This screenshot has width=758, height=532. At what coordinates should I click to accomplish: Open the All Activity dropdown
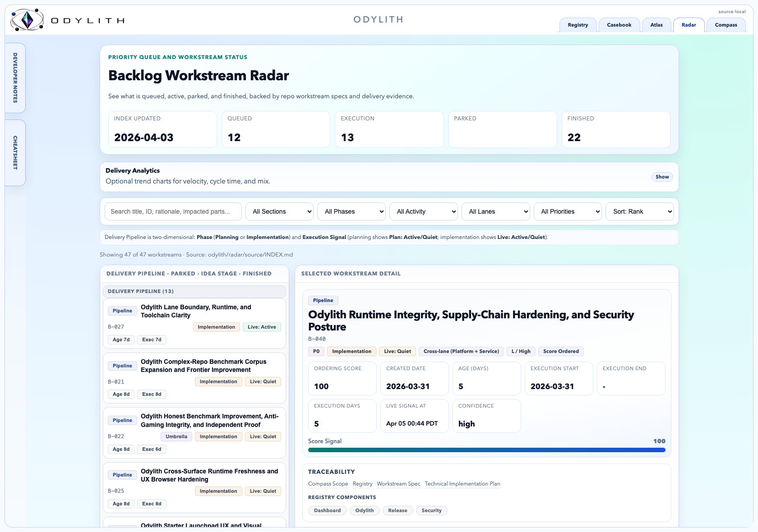coord(424,211)
